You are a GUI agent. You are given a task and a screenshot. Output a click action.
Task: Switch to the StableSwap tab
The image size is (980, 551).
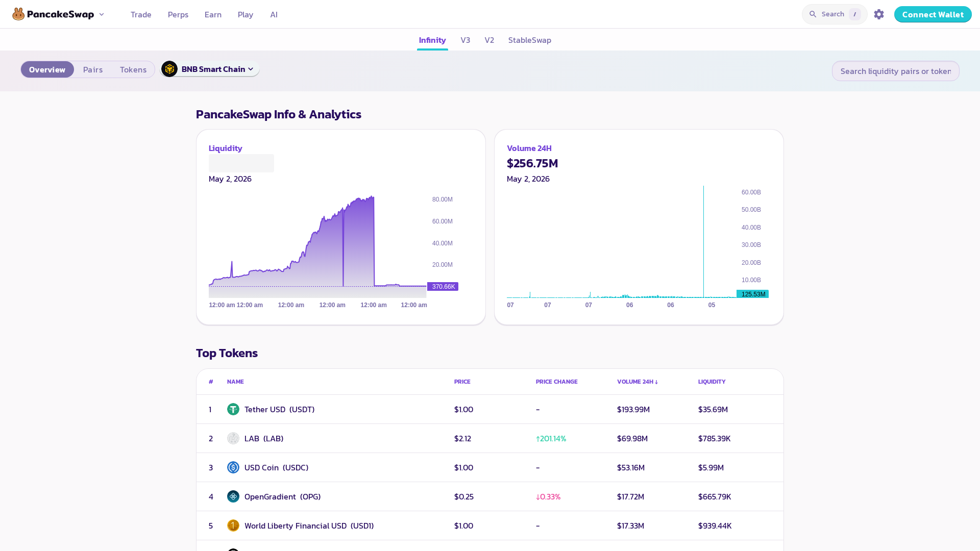tap(530, 40)
